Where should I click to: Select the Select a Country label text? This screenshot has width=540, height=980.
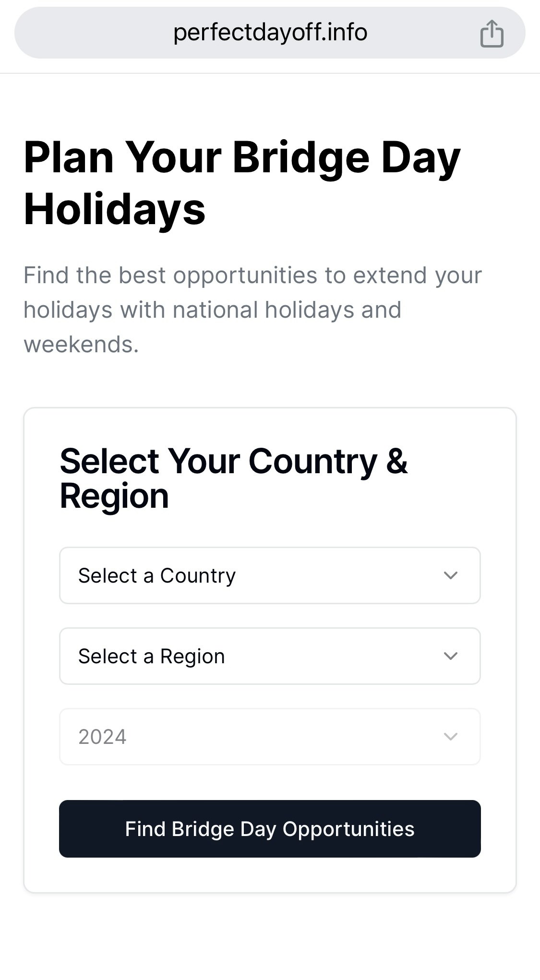click(x=157, y=575)
